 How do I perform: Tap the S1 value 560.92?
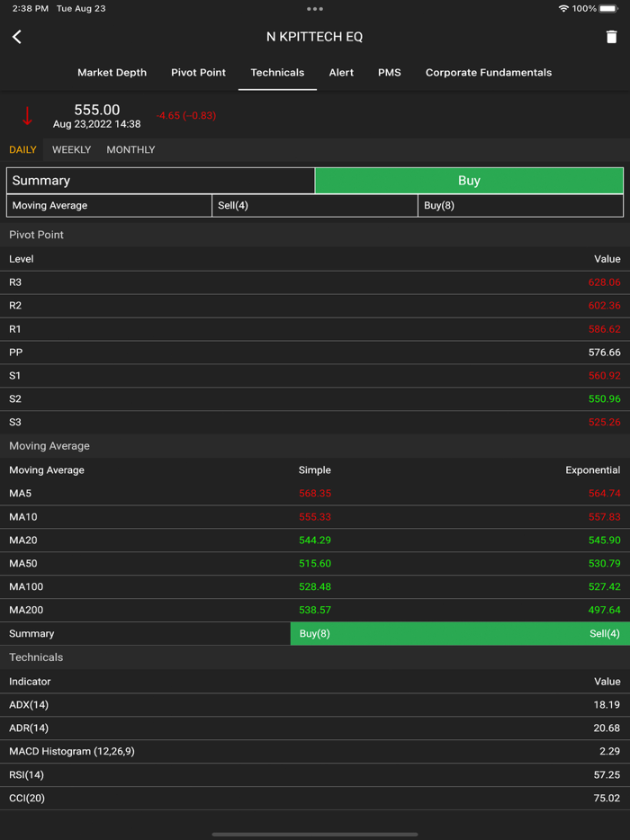point(604,376)
